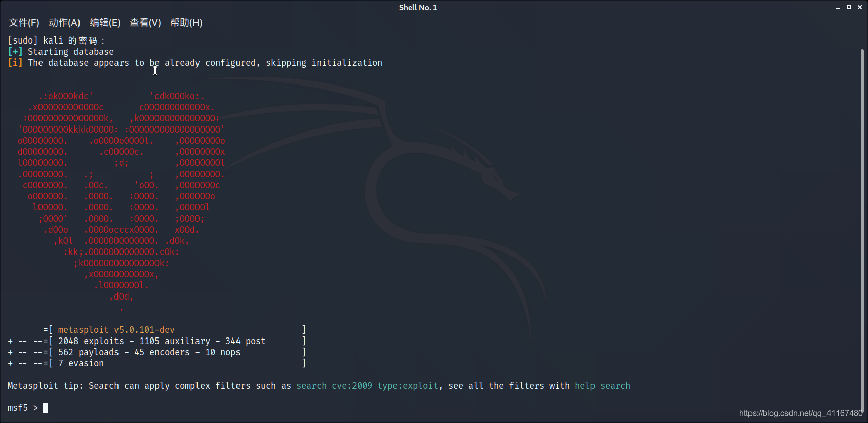Click the '[sudo] kali 的密码' line
This screenshot has height=423, width=868.
[x=56, y=40]
